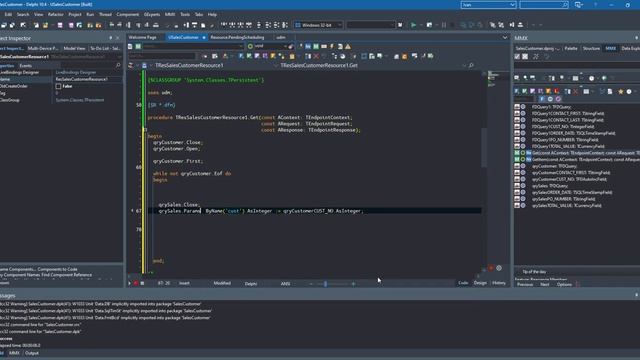Click the red record macro button below editor

(136, 283)
